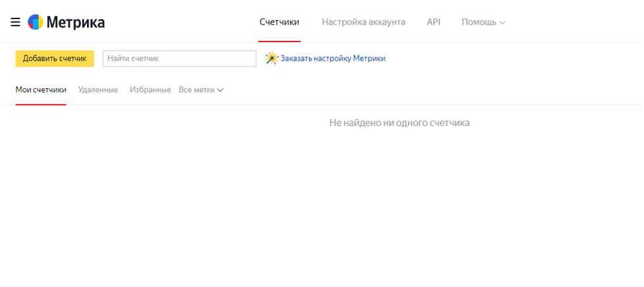
Task: Focus the Найти счетчик search field
Action: point(179,59)
